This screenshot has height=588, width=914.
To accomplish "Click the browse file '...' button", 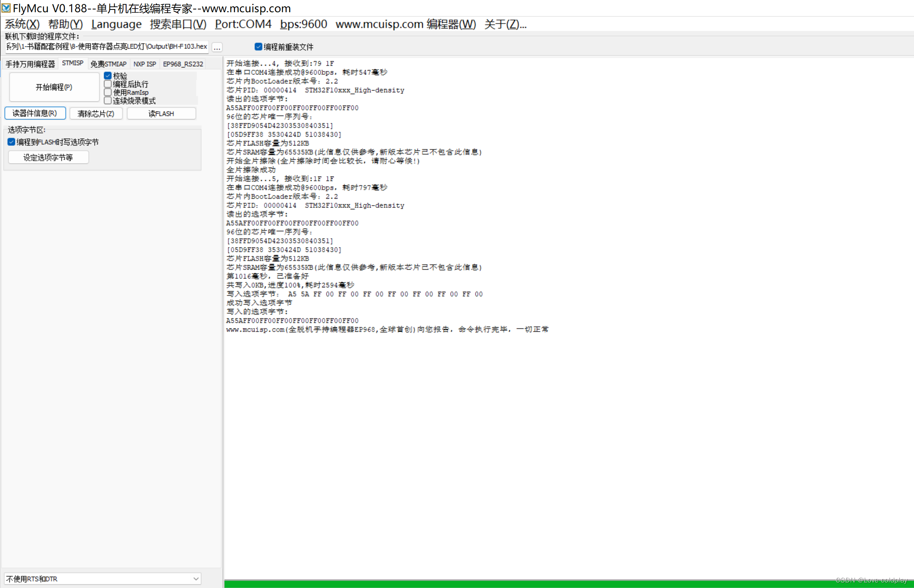I will point(217,47).
